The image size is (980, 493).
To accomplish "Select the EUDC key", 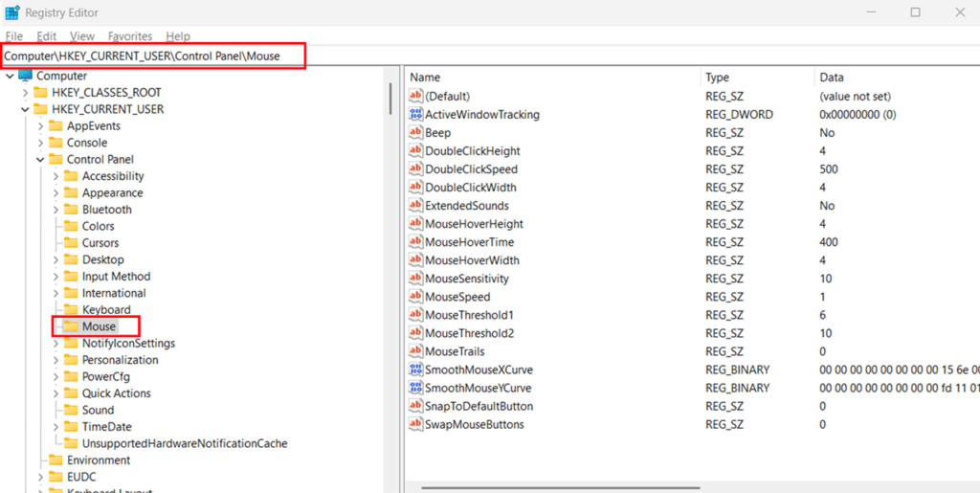I will pos(81,477).
